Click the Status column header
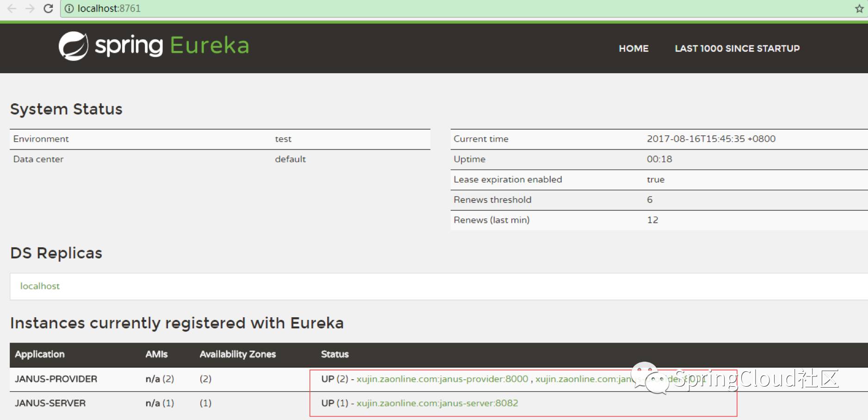868x420 pixels. coord(335,354)
